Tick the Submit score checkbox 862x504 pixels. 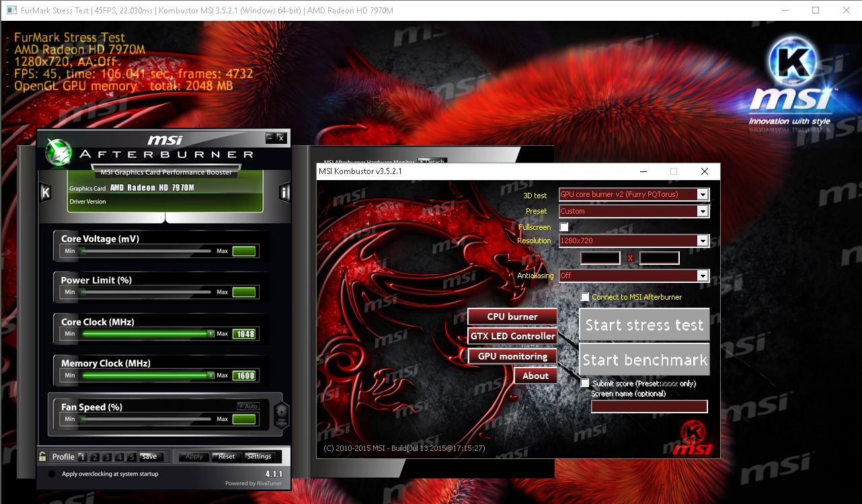click(585, 383)
